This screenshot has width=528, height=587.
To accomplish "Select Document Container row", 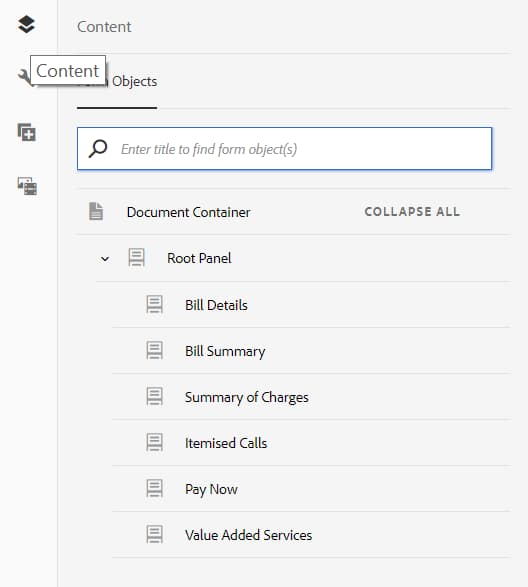I will 294,212.
